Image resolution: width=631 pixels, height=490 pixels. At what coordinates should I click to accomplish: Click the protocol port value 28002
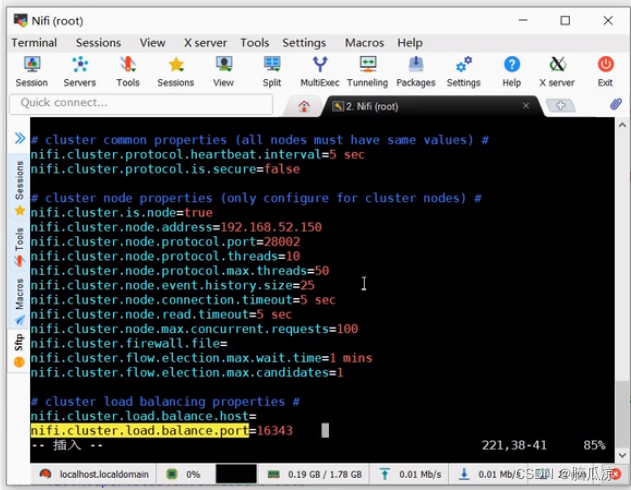(x=282, y=242)
